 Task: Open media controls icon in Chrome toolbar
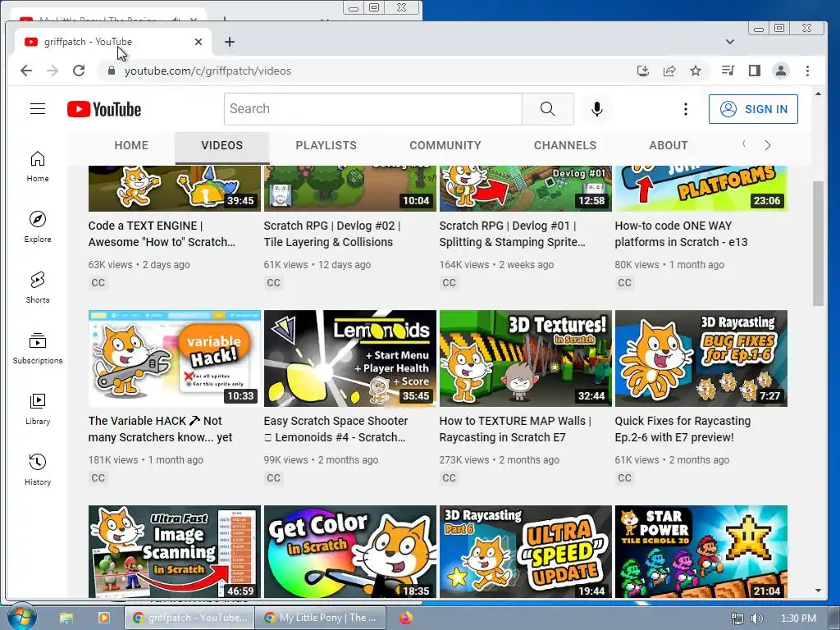pyautogui.click(x=728, y=71)
